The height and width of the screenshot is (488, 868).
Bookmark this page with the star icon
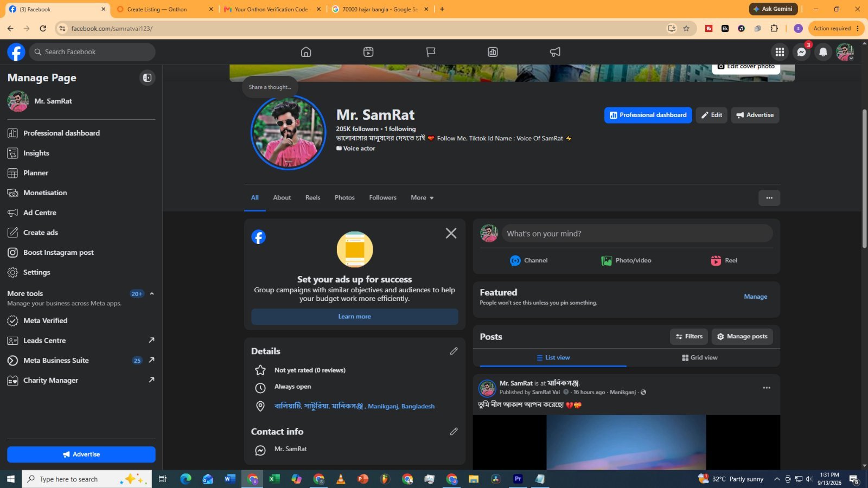pos(686,29)
